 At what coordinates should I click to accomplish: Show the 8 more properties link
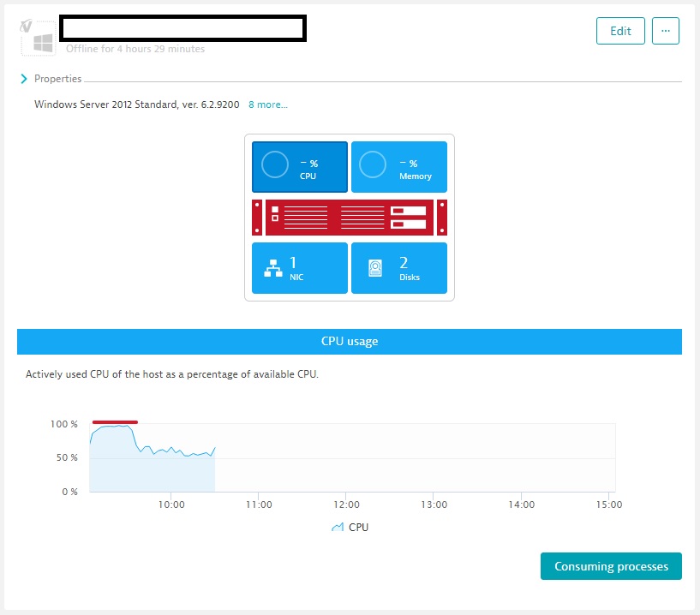point(268,104)
